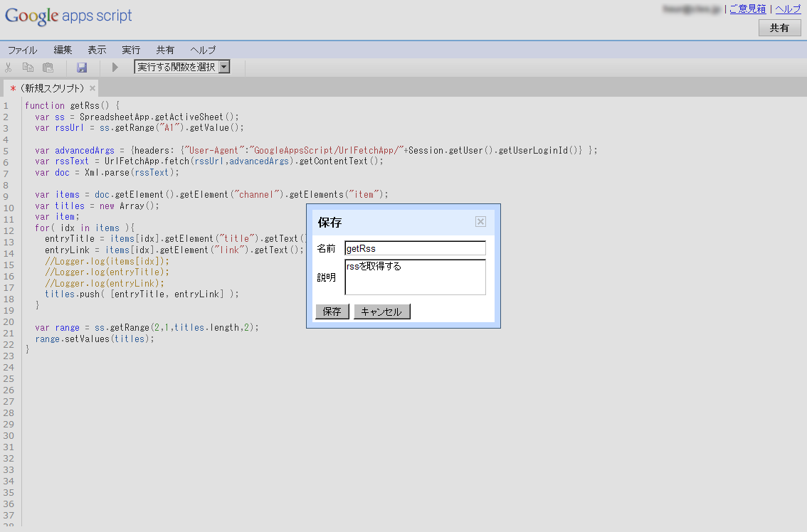The width and height of the screenshot is (807, 532).
Task: Close the 新規スクリプト tab with its x
Action: [x=93, y=88]
